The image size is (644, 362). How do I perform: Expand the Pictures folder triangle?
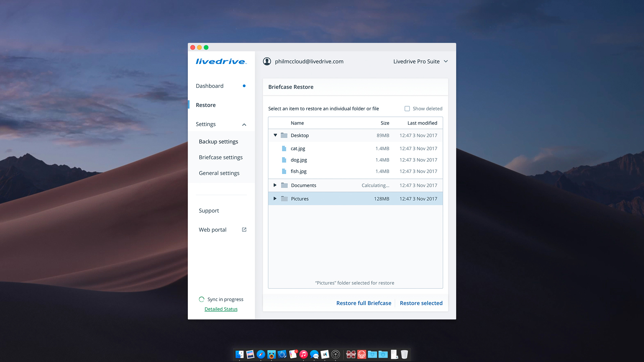[275, 199]
